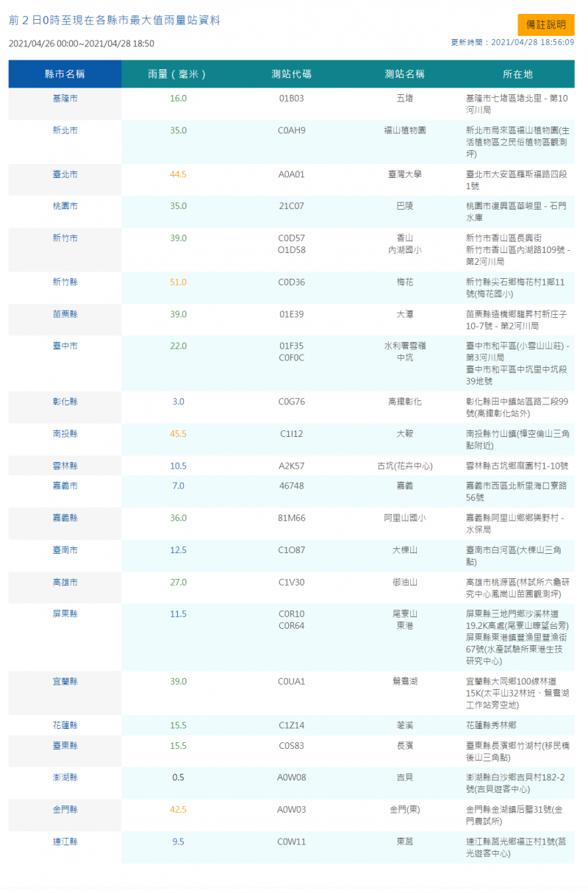Open the 臺北市 county link
Viewport: 588px width, 893px height.
pos(65,174)
